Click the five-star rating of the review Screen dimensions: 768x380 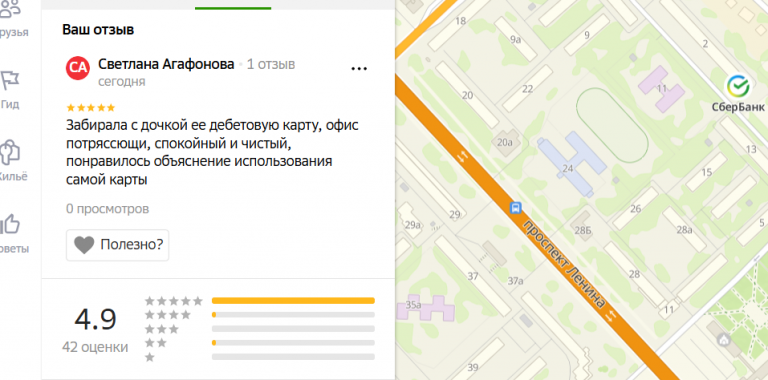tap(91, 107)
